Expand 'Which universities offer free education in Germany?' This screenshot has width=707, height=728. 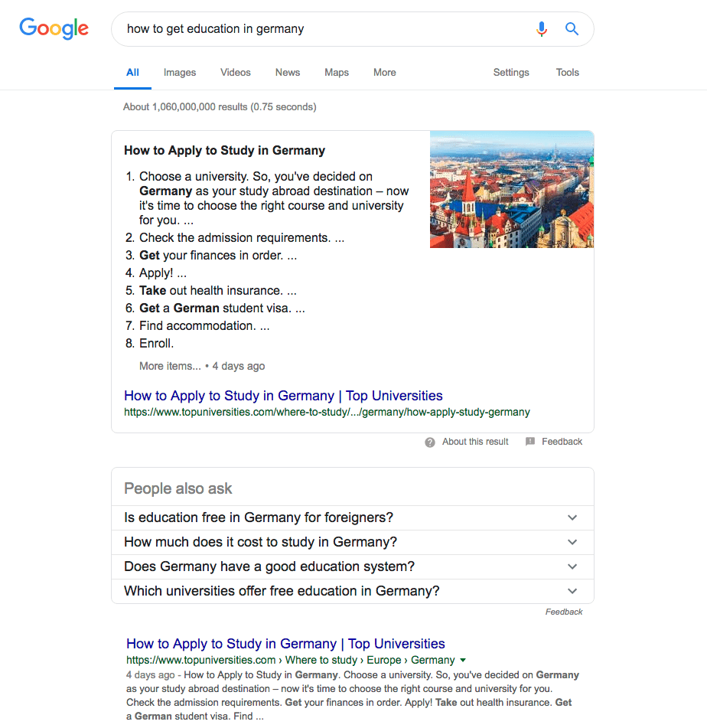pos(352,592)
